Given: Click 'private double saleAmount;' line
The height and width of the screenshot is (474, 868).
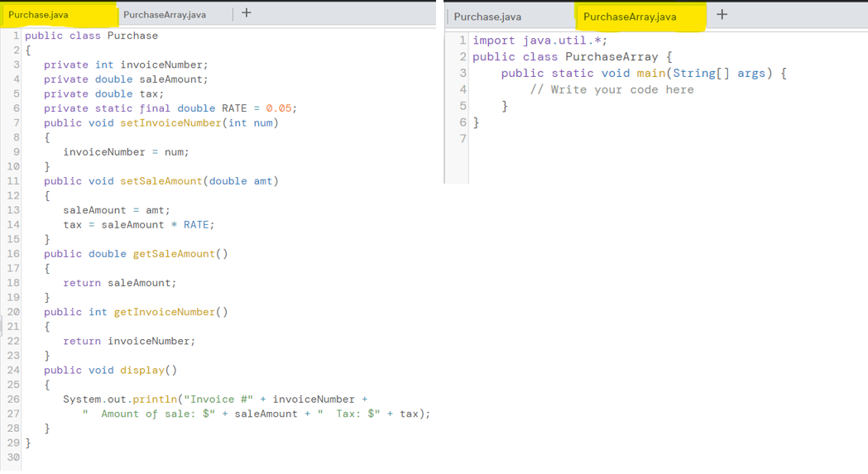Looking at the screenshot, I should [126, 79].
